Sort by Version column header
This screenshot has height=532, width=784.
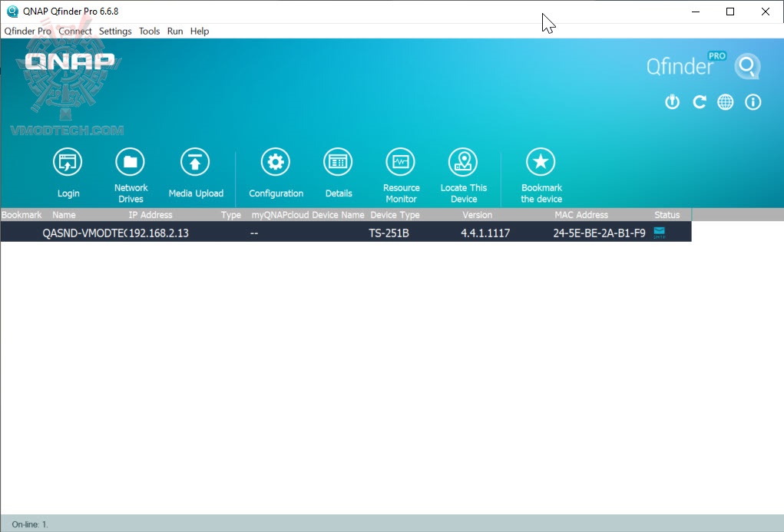[477, 215]
